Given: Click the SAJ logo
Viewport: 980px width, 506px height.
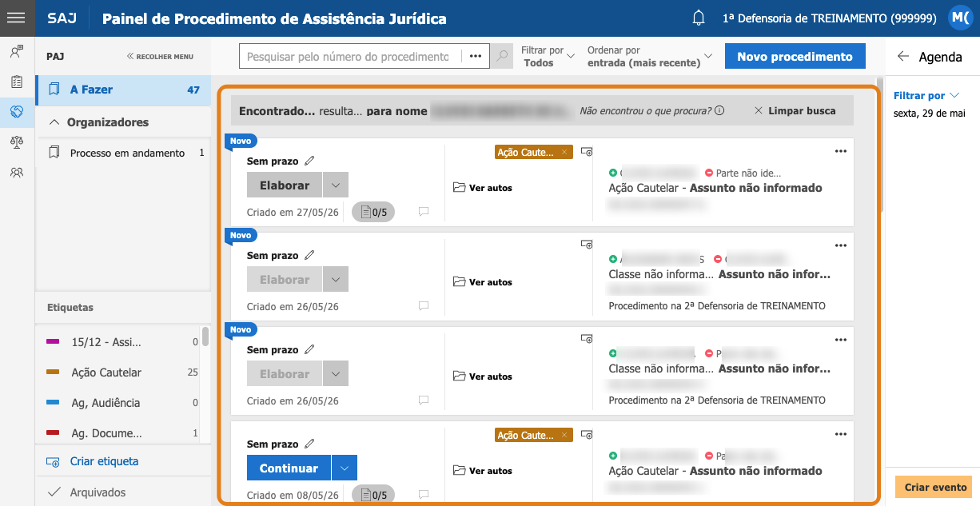Looking at the screenshot, I should point(62,18).
